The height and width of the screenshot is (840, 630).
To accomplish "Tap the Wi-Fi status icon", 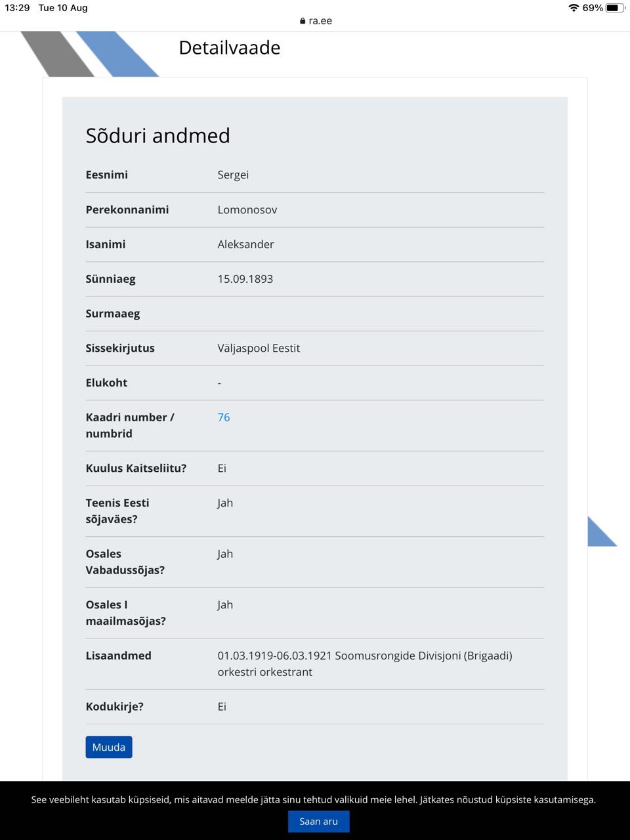I will 574,8.
